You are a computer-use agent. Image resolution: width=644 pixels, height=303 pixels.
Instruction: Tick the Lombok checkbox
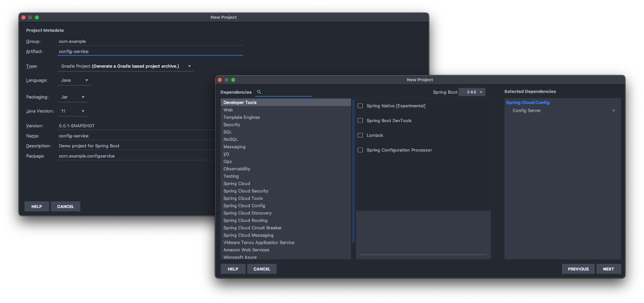tap(360, 135)
